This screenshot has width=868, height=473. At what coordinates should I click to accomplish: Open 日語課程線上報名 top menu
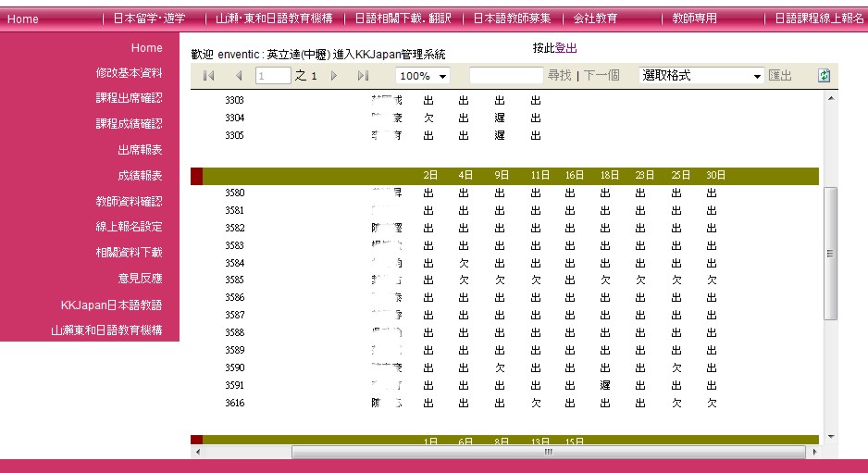[819, 19]
